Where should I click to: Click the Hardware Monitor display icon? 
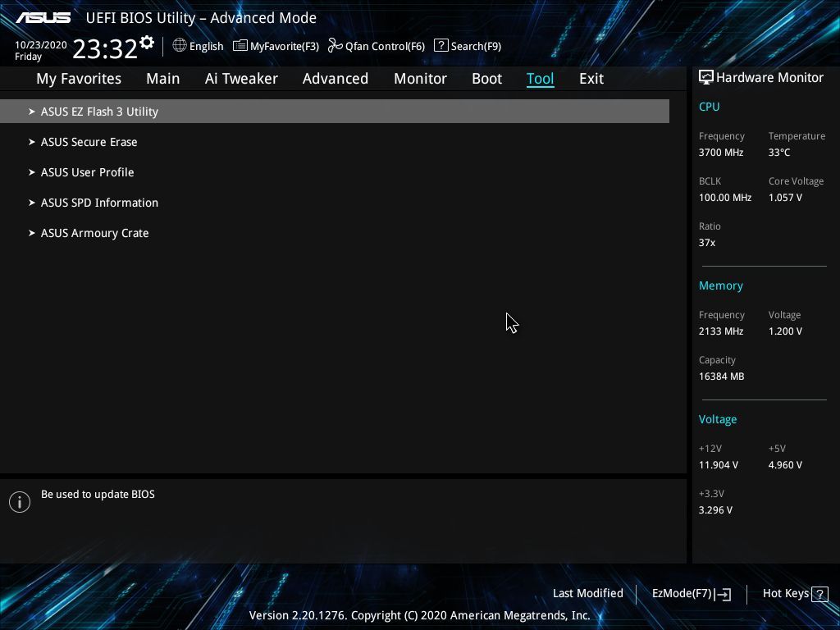pyautogui.click(x=706, y=77)
